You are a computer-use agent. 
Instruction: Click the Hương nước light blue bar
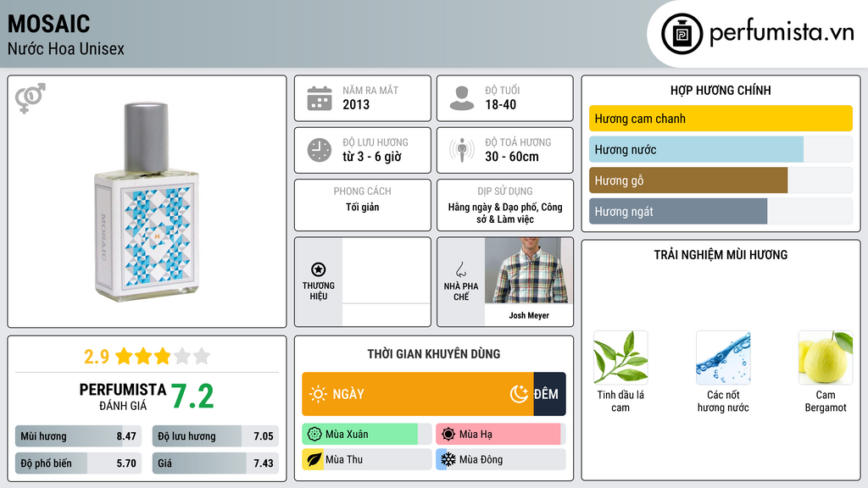(x=697, y=149)
